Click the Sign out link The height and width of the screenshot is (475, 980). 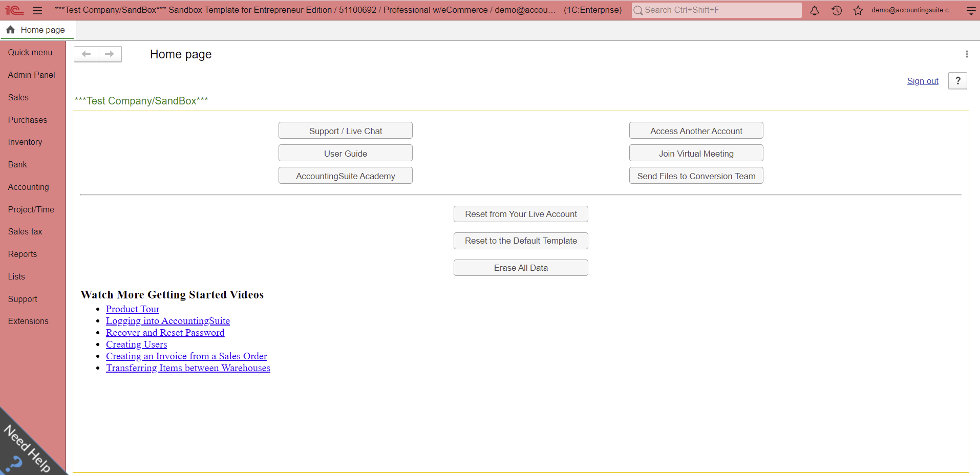[x=923, y=81]
